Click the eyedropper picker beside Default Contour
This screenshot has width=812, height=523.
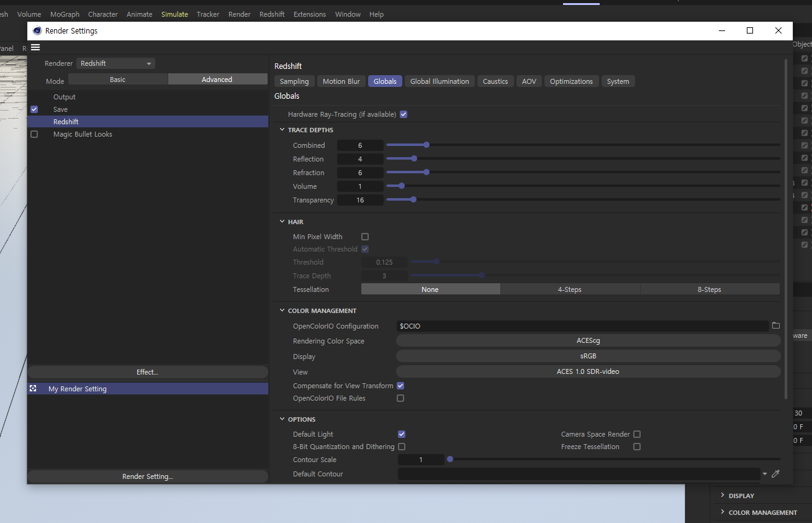775,474
